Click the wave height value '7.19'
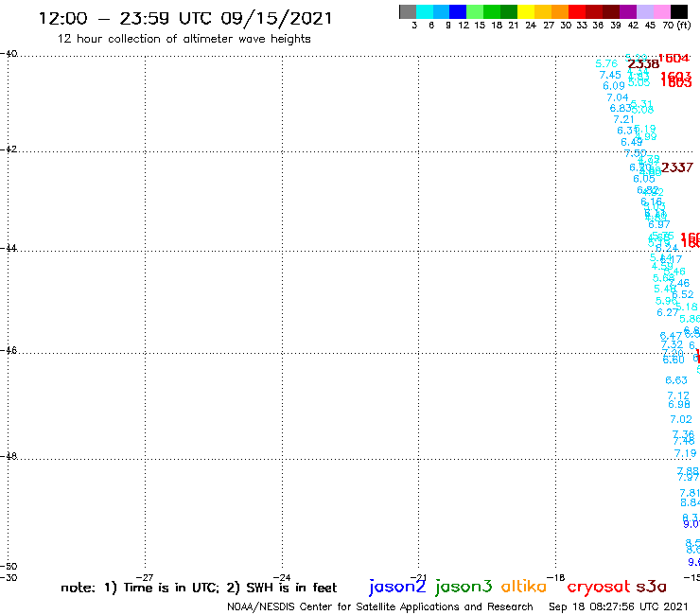The width and height of the screenshot is (700, 615). pos(685,454)
